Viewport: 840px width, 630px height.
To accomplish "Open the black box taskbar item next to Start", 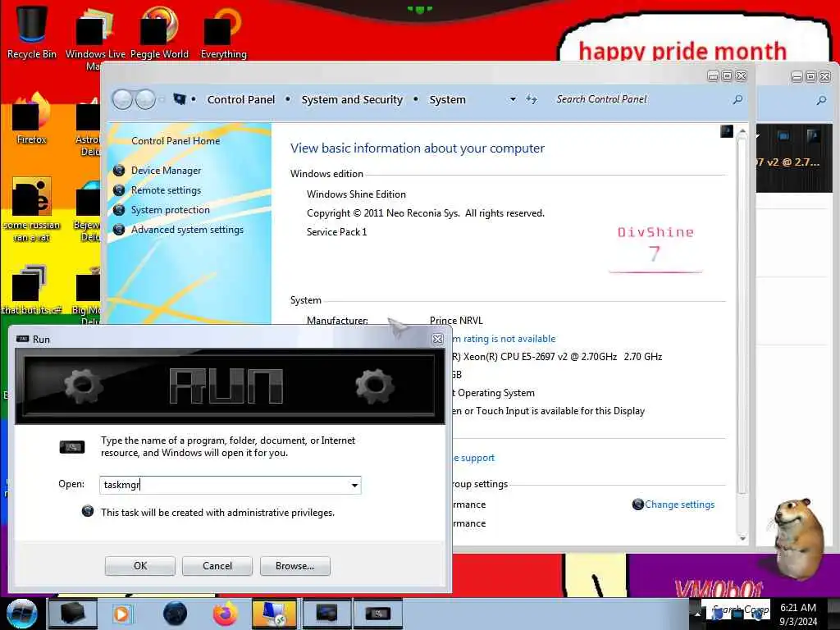I will point(73,614).
